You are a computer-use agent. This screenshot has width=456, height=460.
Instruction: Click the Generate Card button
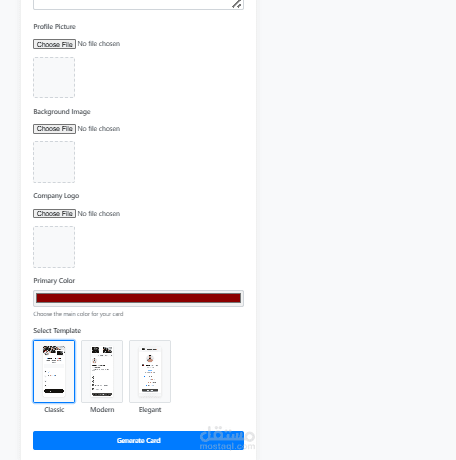pyautogui.click(x=138, y=440)
